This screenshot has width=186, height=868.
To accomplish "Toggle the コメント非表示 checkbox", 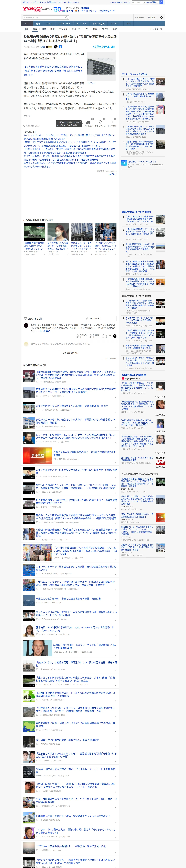I will click(102, 358).
